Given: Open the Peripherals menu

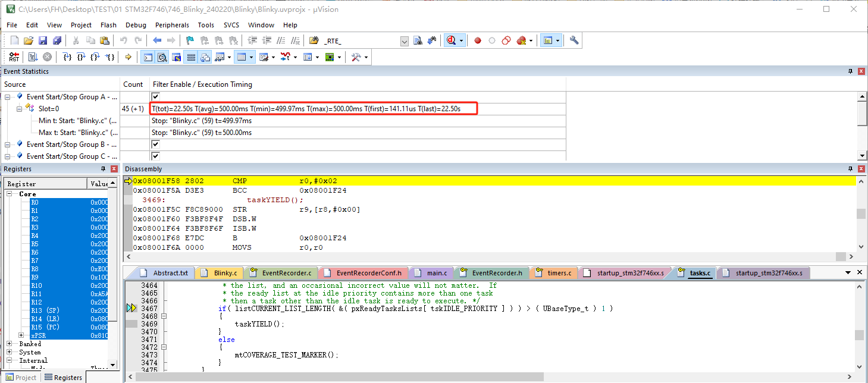Looking at the screenshot, I should click(x=172, y=25).
